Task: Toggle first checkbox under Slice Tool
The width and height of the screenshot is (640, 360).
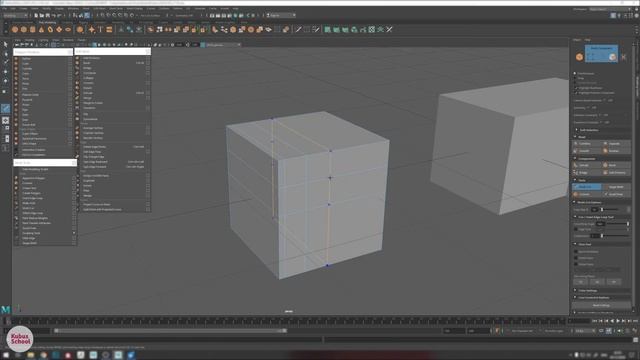Action: click(x=576, y=252)
